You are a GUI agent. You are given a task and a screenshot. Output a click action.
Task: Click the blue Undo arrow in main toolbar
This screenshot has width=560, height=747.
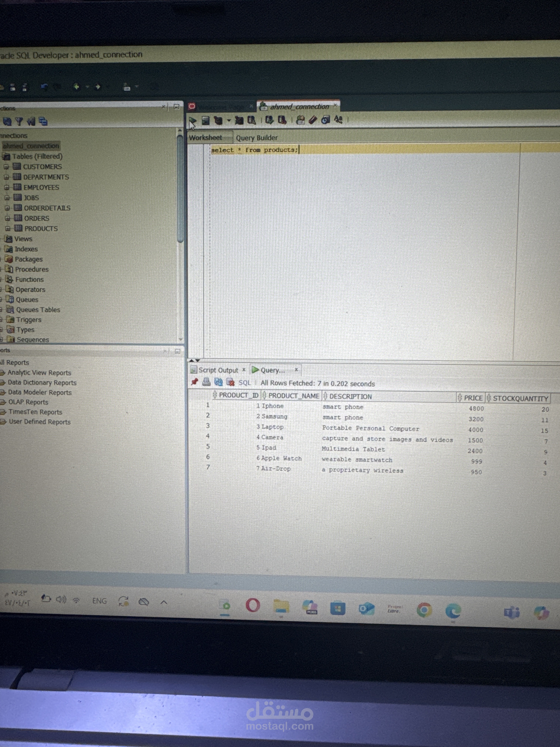tap(44, 87)
